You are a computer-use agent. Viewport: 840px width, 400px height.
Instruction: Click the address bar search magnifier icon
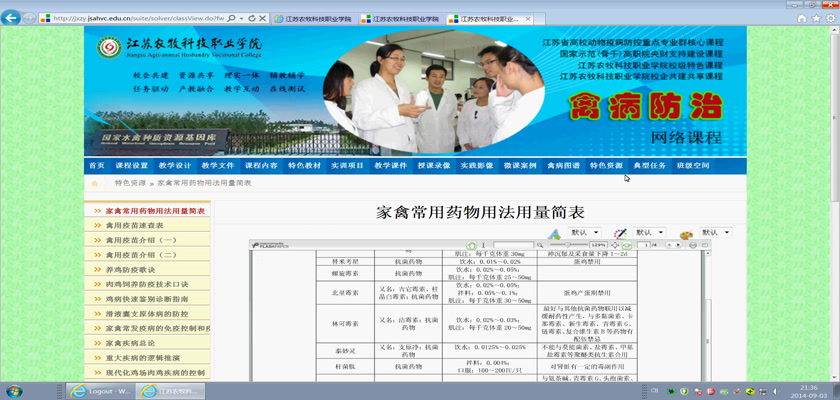[x=231, y=18]
